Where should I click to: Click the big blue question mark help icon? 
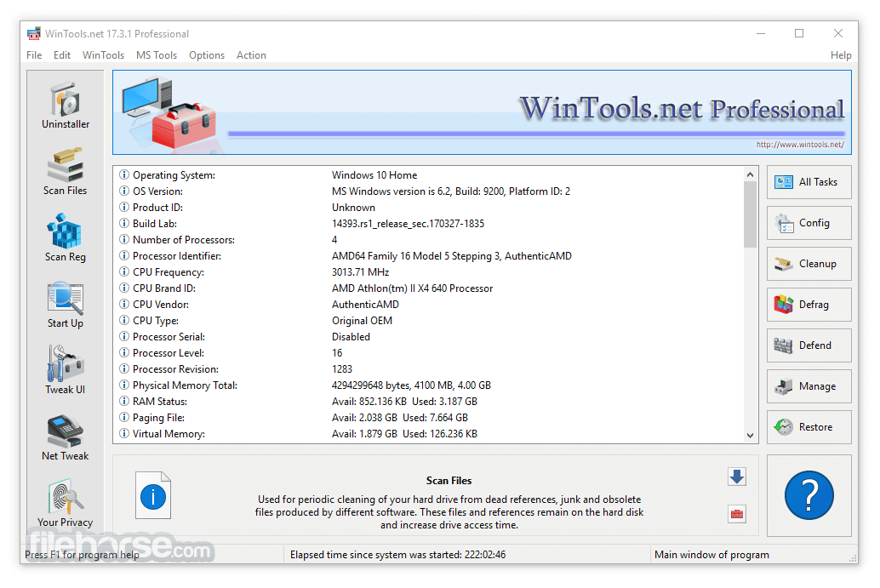809,495
